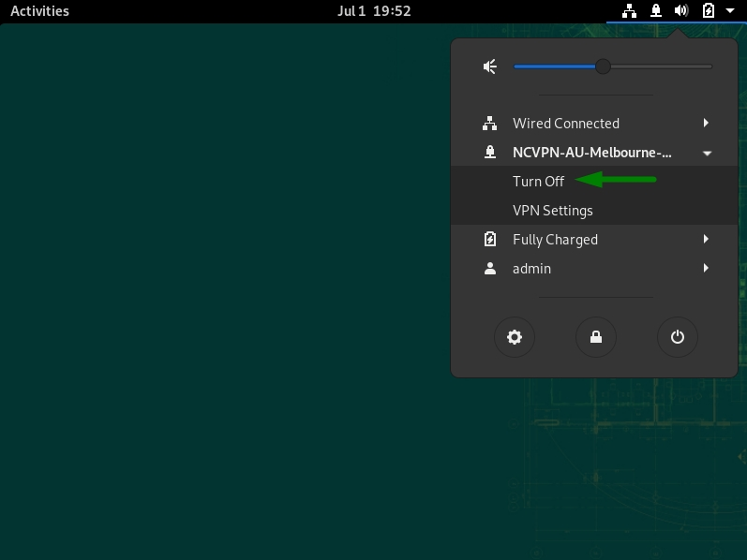Close the system menu via top bar arrow
The image size is (747, 560).
pos(730,10)
